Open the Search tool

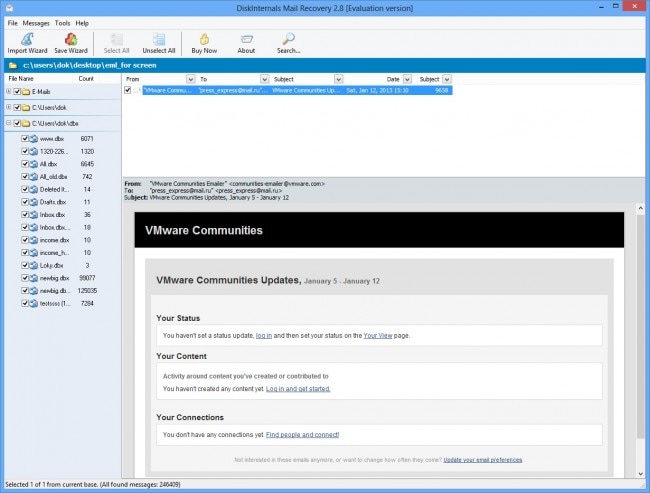coord(289,43)
